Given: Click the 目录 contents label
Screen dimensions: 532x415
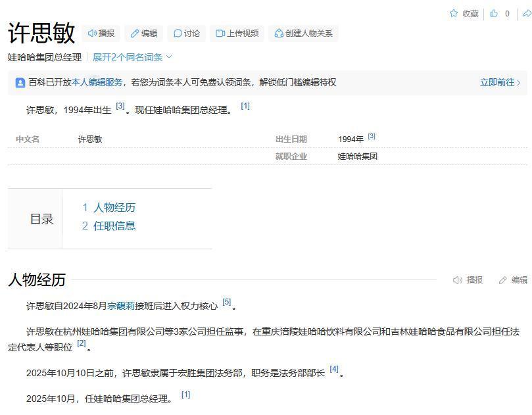Looking at the screenshot, I should (41, 219).
